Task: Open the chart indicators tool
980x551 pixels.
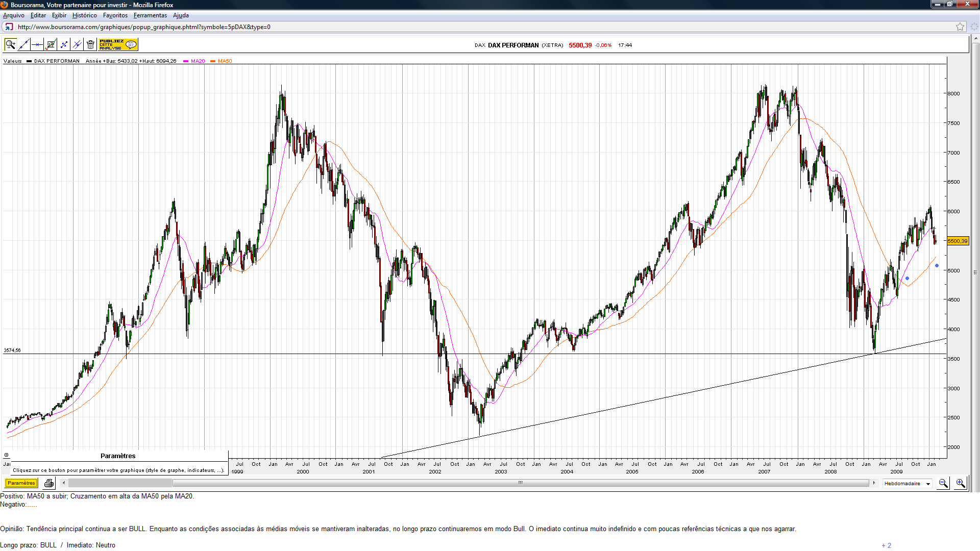Action: click(x=51, y=45)
